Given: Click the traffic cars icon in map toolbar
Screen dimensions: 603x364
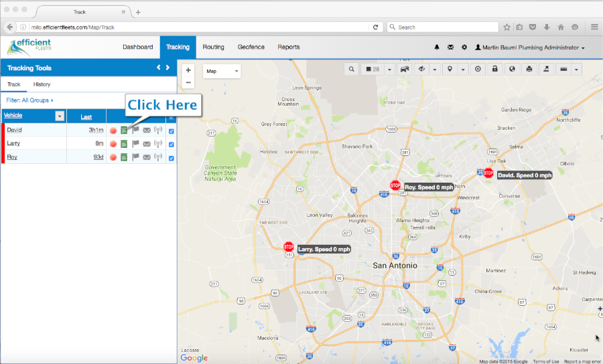Looking at the screenshot, I should [405, 70].
